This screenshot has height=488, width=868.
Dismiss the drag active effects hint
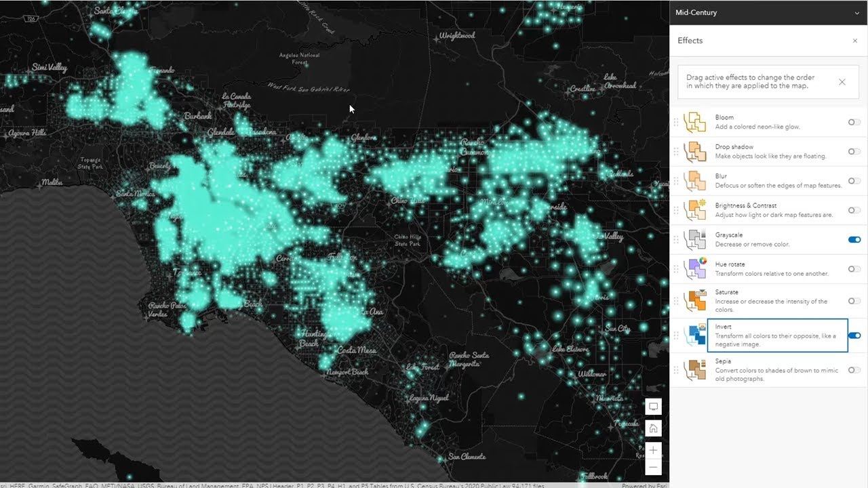click(842, 82)
